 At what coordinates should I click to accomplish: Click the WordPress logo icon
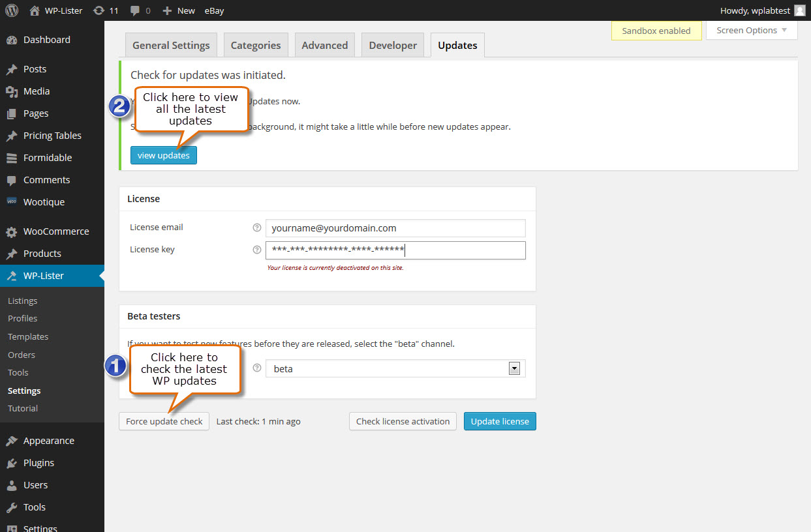tap(12, 10)
